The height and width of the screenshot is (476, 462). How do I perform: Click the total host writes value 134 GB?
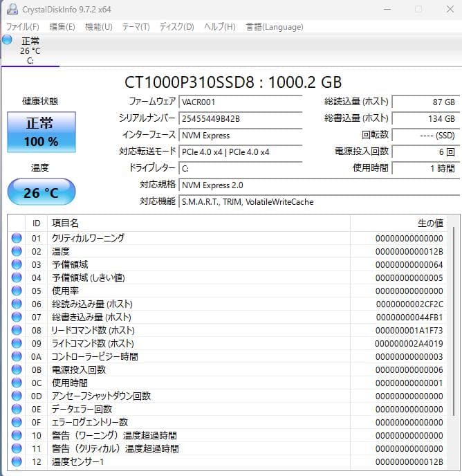426,119
